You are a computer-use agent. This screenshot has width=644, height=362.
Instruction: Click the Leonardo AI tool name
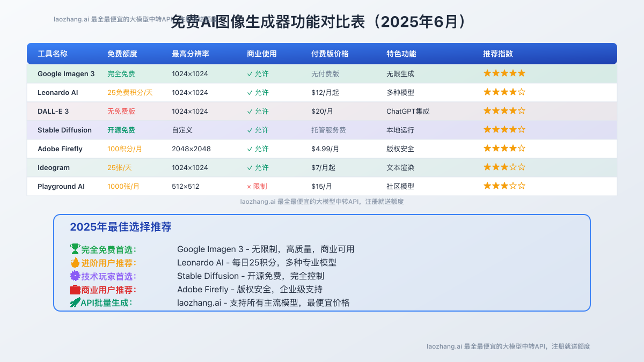click(58, 92)
